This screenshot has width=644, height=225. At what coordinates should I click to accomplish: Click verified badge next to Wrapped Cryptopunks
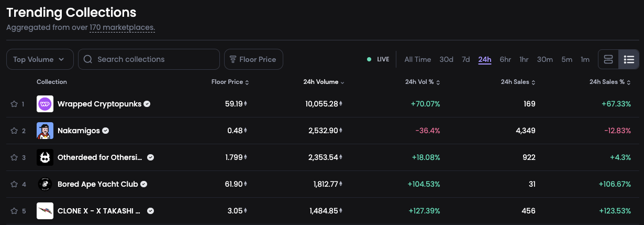(147, 104)
